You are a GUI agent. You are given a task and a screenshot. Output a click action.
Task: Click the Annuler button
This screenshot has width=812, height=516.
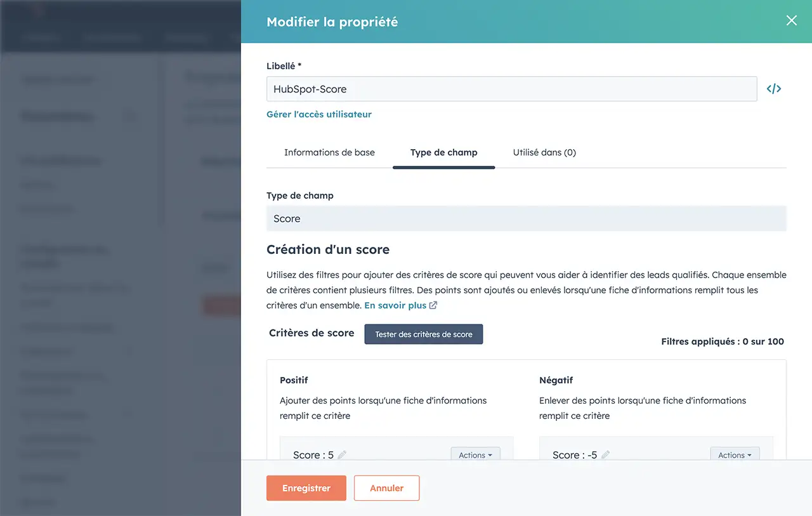point(386,488)
